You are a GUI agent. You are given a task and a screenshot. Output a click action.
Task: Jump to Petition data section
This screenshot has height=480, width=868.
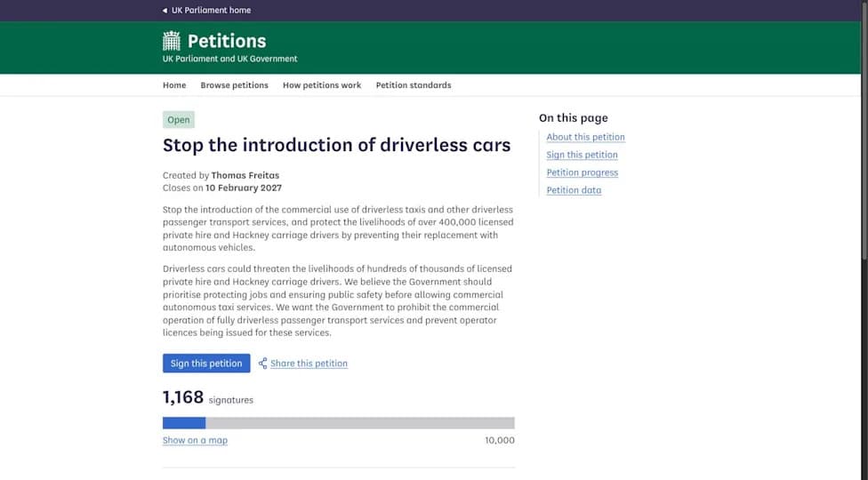(574, 190)
